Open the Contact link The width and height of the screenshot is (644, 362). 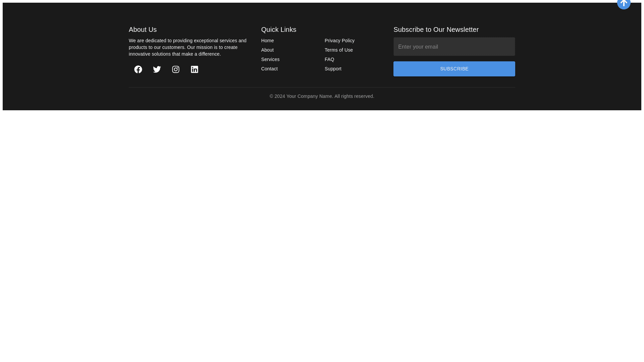269,69
